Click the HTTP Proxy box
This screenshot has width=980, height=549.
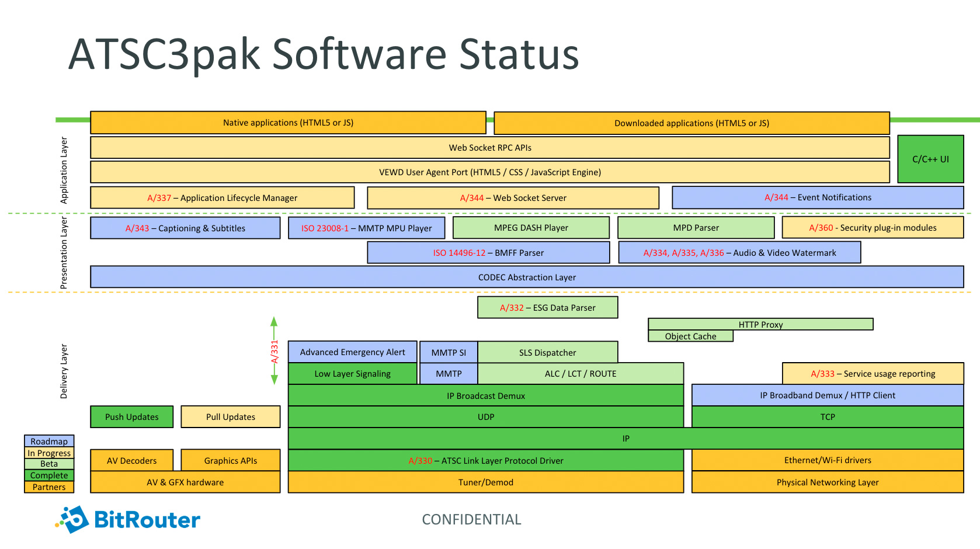click(760, 324)
